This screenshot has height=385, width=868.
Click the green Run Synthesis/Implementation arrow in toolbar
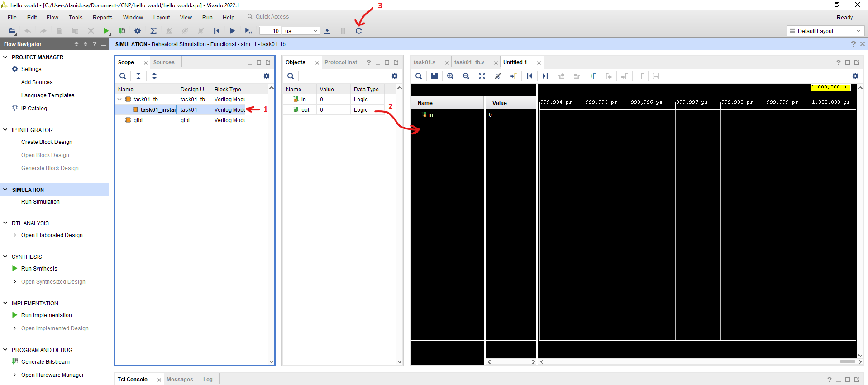(x=106, y=31)
